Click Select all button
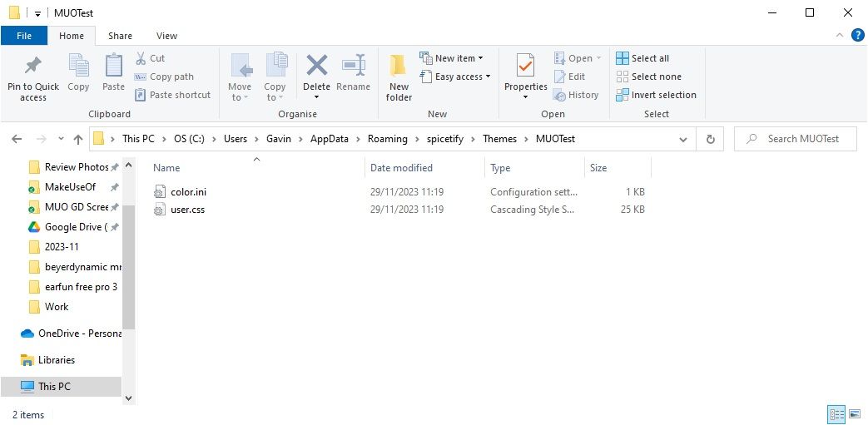 click(x=642, y=58)
